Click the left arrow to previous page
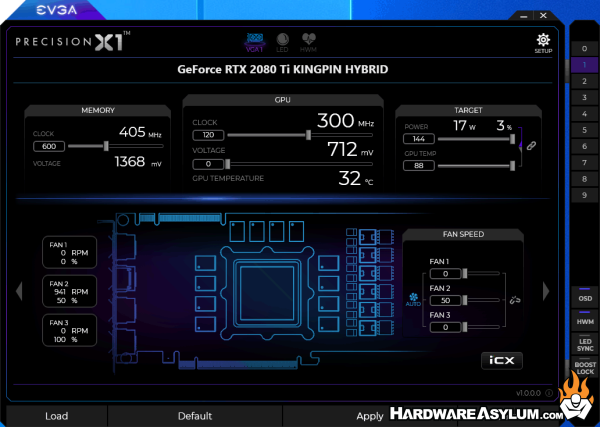 [19, 291]
